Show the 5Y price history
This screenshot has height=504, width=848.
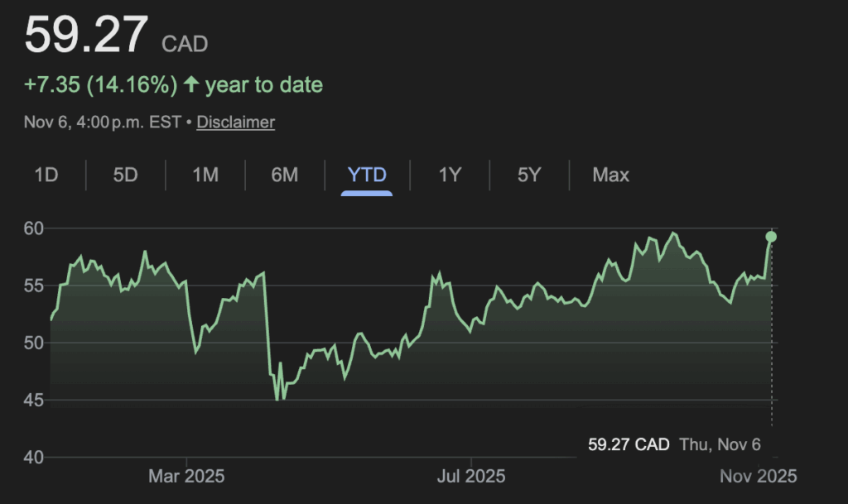[528, 175]
